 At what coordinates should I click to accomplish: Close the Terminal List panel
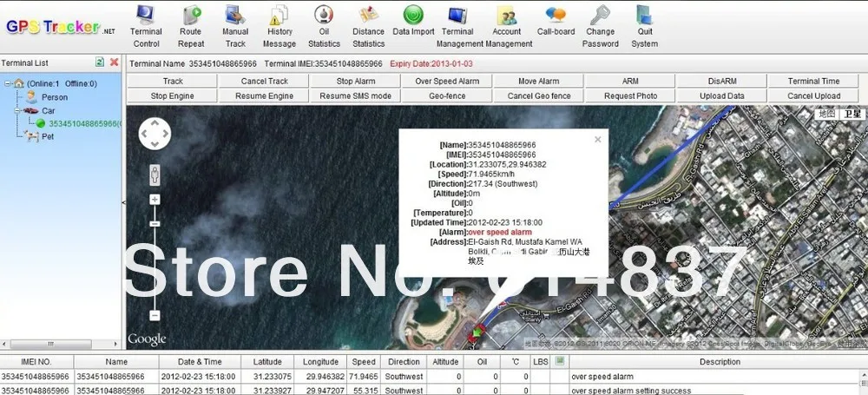114,62
